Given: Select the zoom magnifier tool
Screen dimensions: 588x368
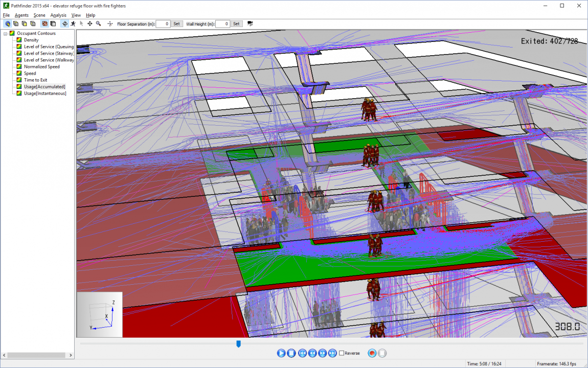Looking at the screenshot, I should pos(99,24).
